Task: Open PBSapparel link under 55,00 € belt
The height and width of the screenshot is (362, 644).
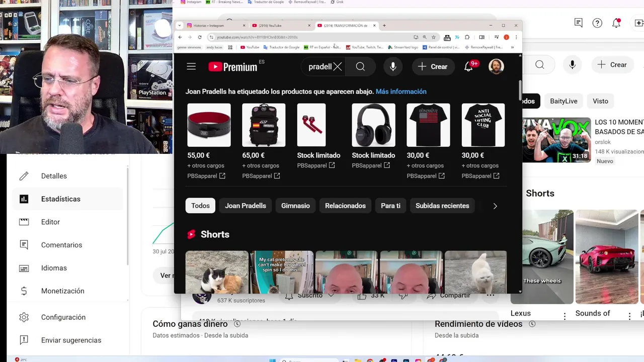Action: click(x=206, y=176)
